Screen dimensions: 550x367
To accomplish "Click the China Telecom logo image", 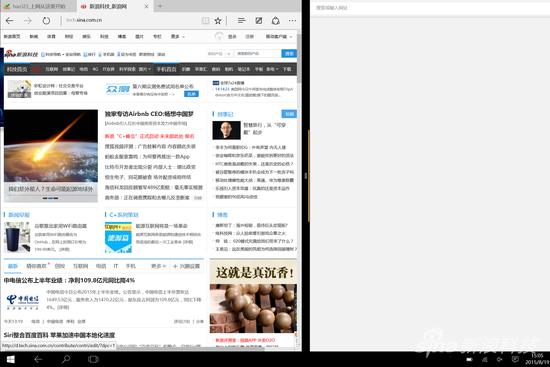I will (x=22, y=302).
